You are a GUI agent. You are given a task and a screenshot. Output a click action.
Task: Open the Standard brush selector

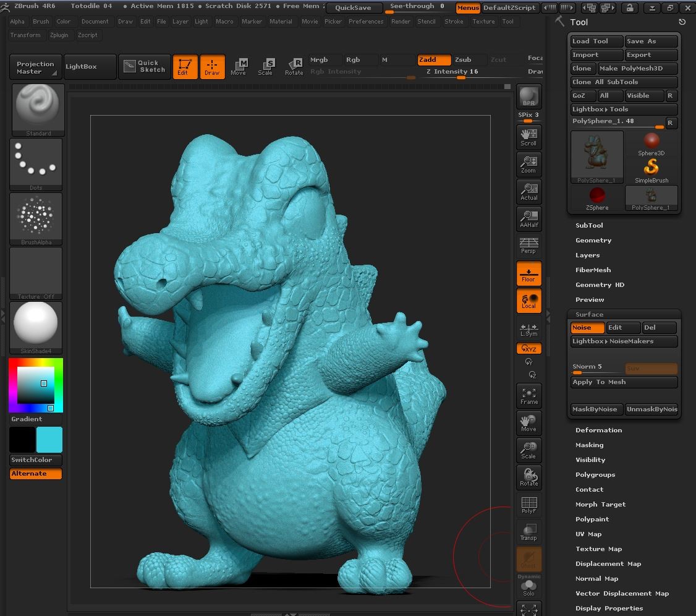click(x=38, y=109)
